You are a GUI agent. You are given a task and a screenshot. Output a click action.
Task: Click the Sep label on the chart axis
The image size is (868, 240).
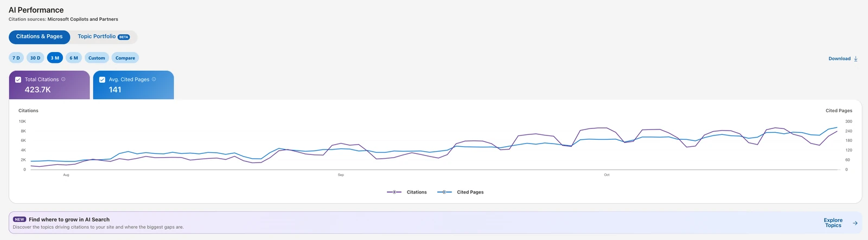[341, 175]
